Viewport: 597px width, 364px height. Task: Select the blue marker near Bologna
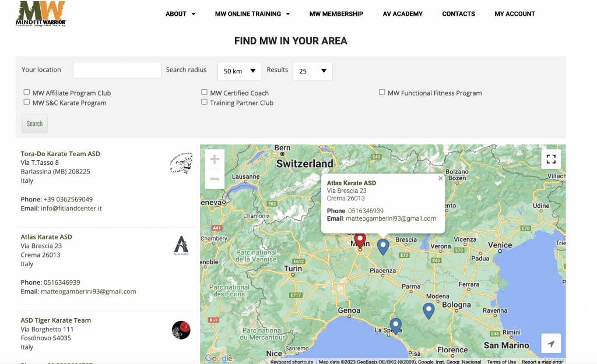click(429, 311)
